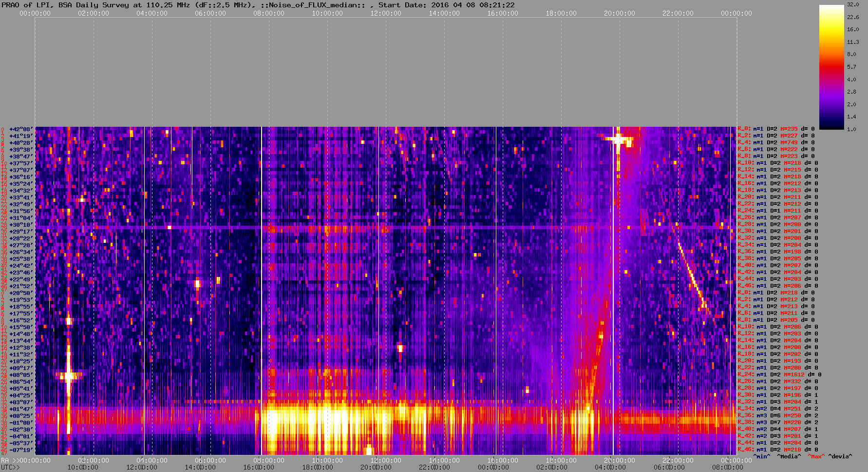Viewport: 868px width, 472px height.
Task: Click the R_20 row with M=193
Action: pos(778,361)
